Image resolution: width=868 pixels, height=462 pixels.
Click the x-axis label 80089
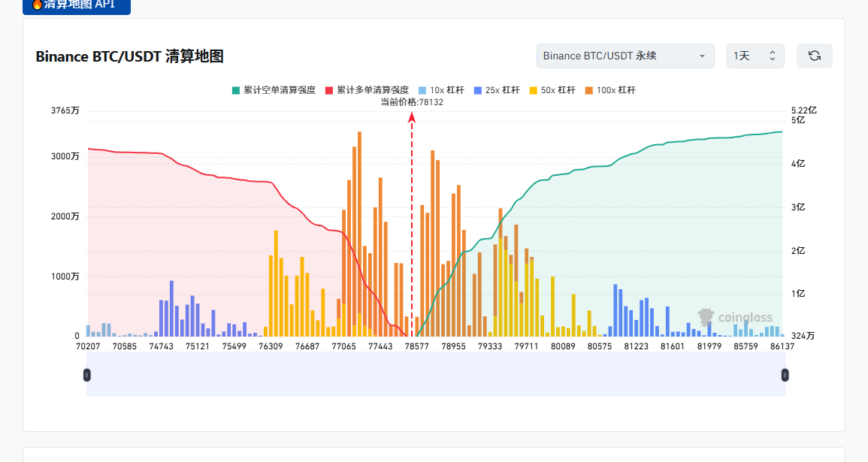click(563, 346)
